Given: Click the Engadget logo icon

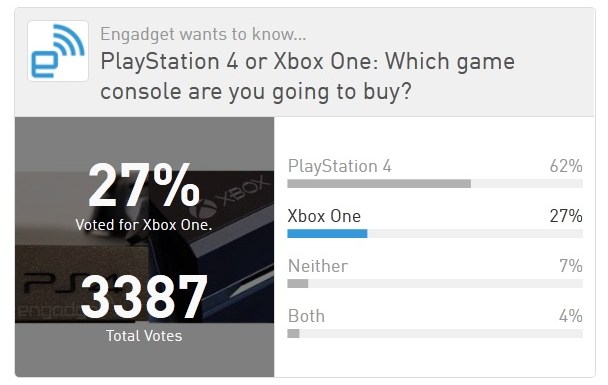Looking at the screenshot, I should coord(58,51).
